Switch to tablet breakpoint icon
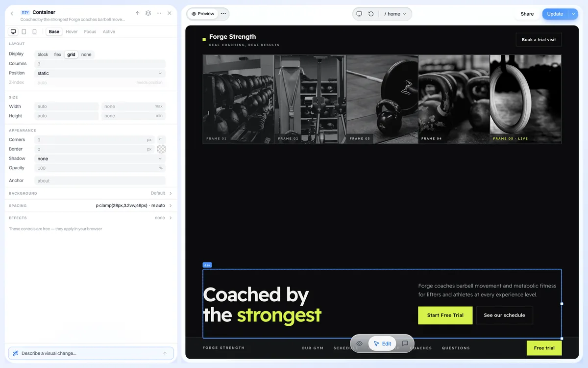This screenshot has width=588, height=368. point(24,31)
